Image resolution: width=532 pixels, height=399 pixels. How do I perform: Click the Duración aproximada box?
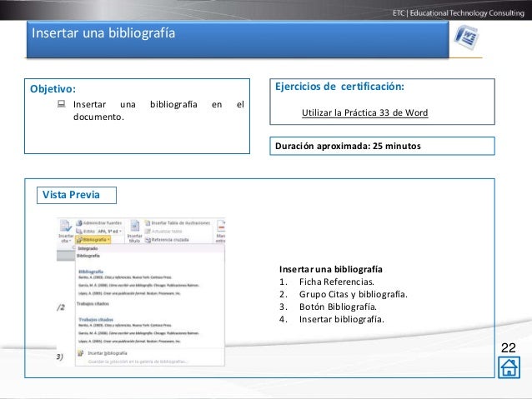[384, 146]
